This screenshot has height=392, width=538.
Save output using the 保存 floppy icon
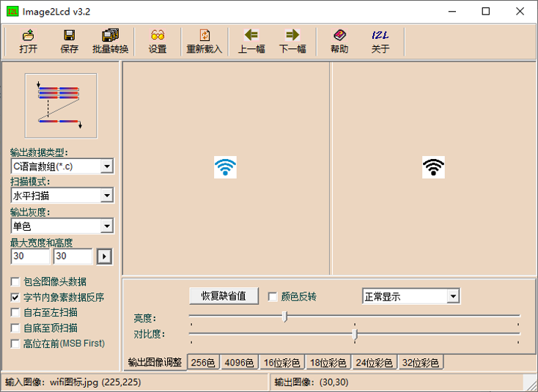[x=69, y=42]
